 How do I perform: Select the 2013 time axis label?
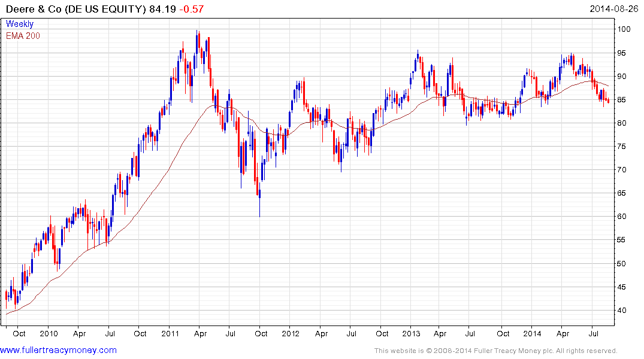tap(412, 333)
